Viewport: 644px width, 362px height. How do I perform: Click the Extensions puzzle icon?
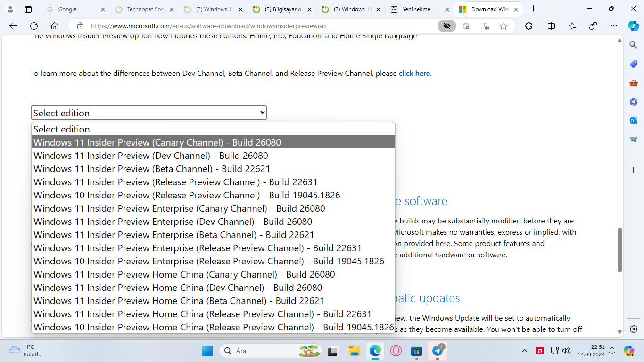pos(528,26)
